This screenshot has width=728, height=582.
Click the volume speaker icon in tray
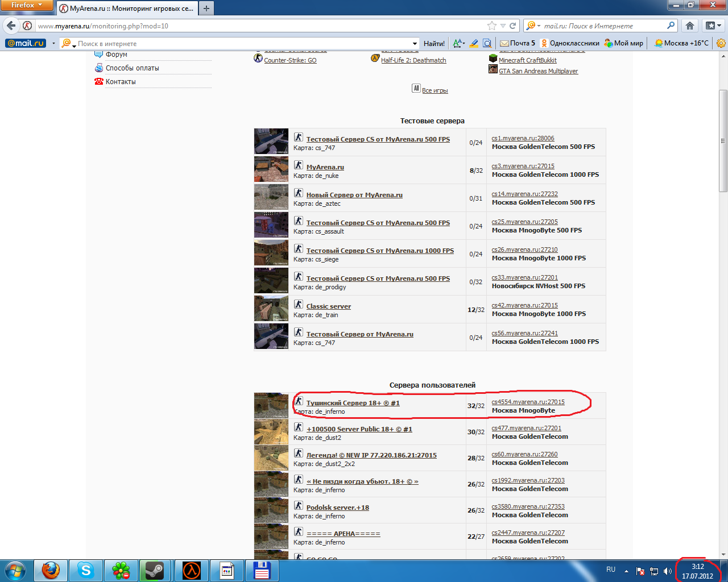(668, 571)
